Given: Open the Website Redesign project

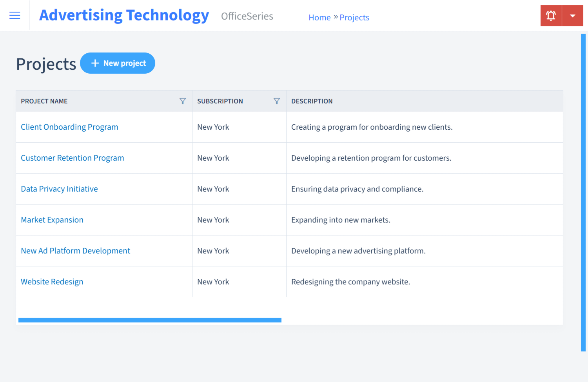Looking at the screenshot, I should [x=52, y=281].
